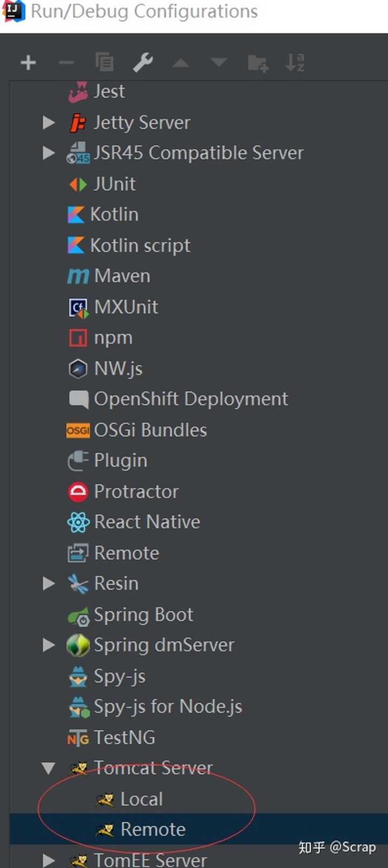Click the Spy-js icon
Screen dimensions: 388x868
pyautogui.click(x=78, y=676)
